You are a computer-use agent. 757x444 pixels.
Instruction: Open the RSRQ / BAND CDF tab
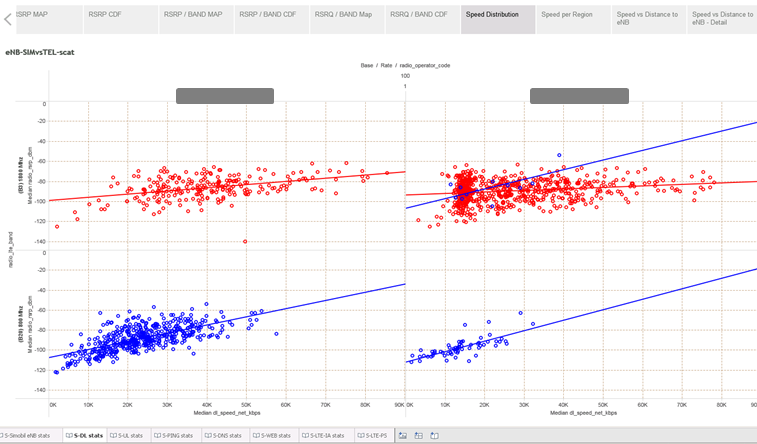click(x=418, y=15)
